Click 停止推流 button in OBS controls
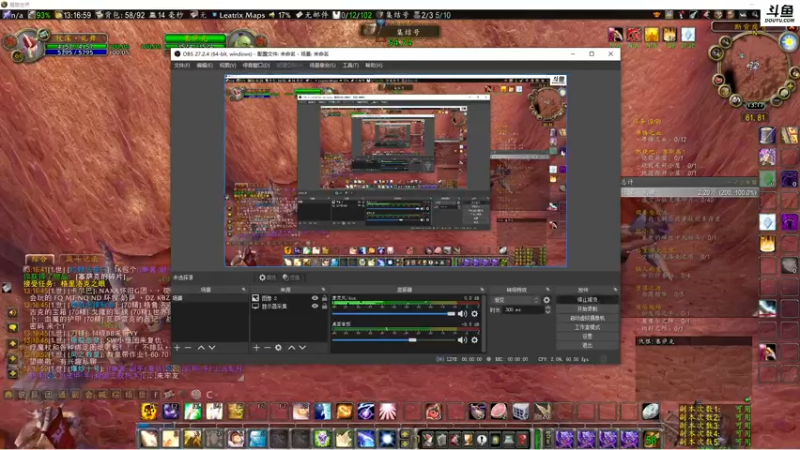The width and height of the screenshot is (800, 450). click(x=587, y=299)
